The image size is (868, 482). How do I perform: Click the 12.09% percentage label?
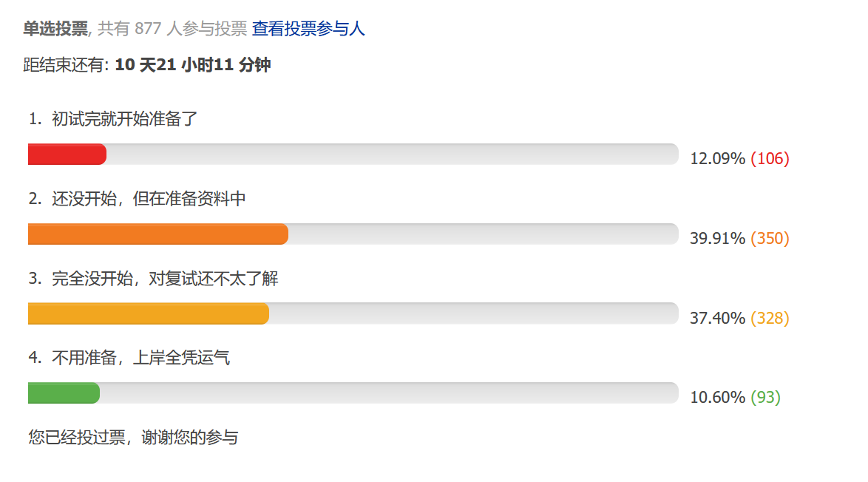pyautogui.click(x=717, y=159)
